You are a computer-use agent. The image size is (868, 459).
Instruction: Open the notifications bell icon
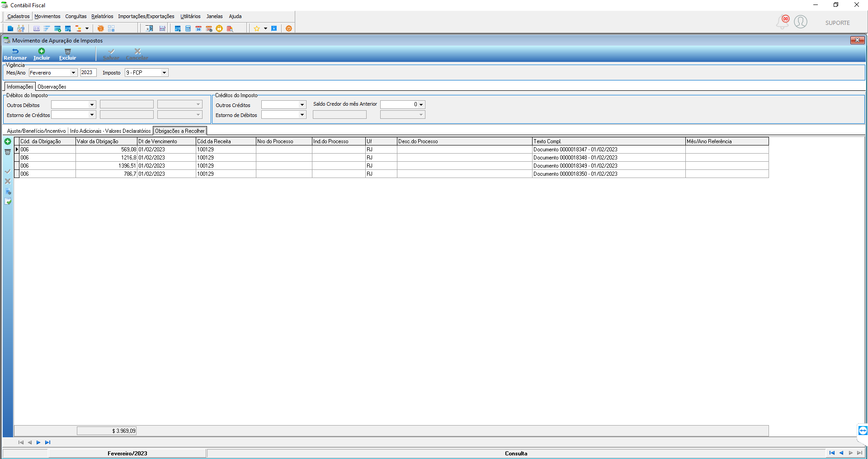click(x=783, y=22)
